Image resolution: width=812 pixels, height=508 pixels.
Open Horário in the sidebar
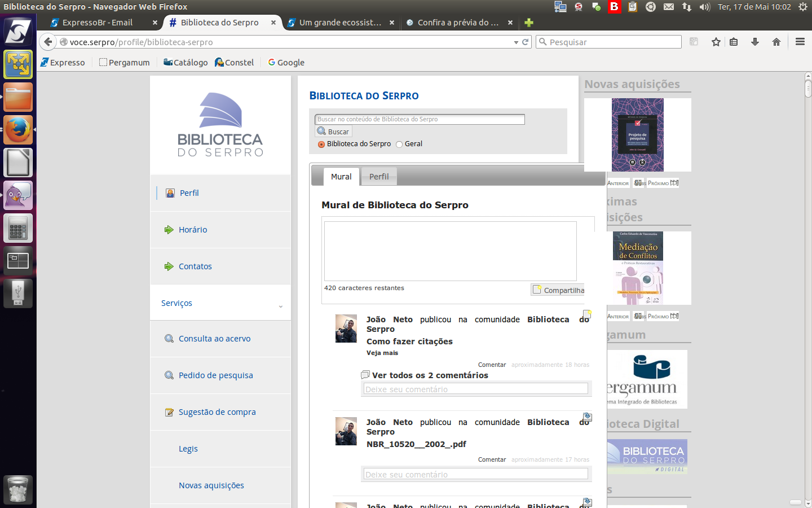coord(193,230)
